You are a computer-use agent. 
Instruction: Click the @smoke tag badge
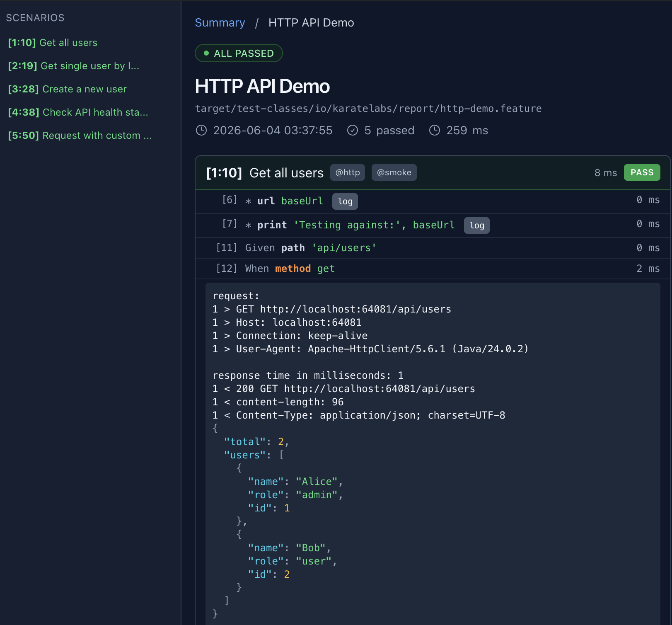coord(394,172)
